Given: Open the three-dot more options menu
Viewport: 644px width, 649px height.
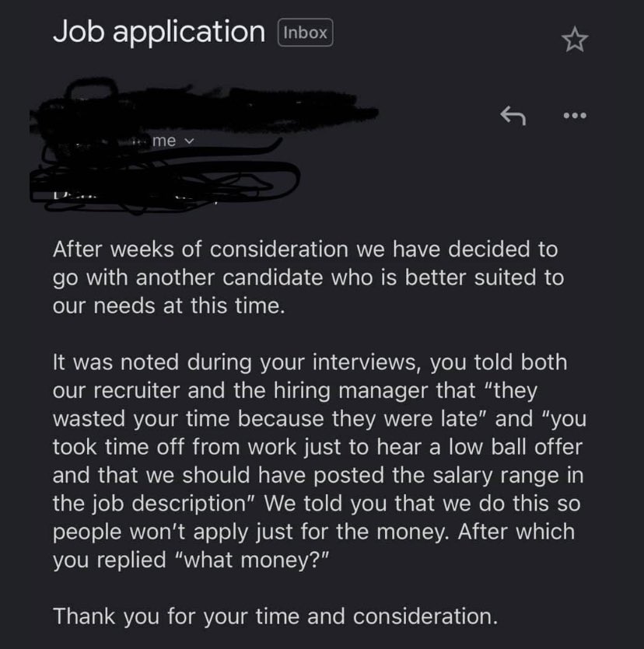Looking at the screenshot, I should click(575, 116).
